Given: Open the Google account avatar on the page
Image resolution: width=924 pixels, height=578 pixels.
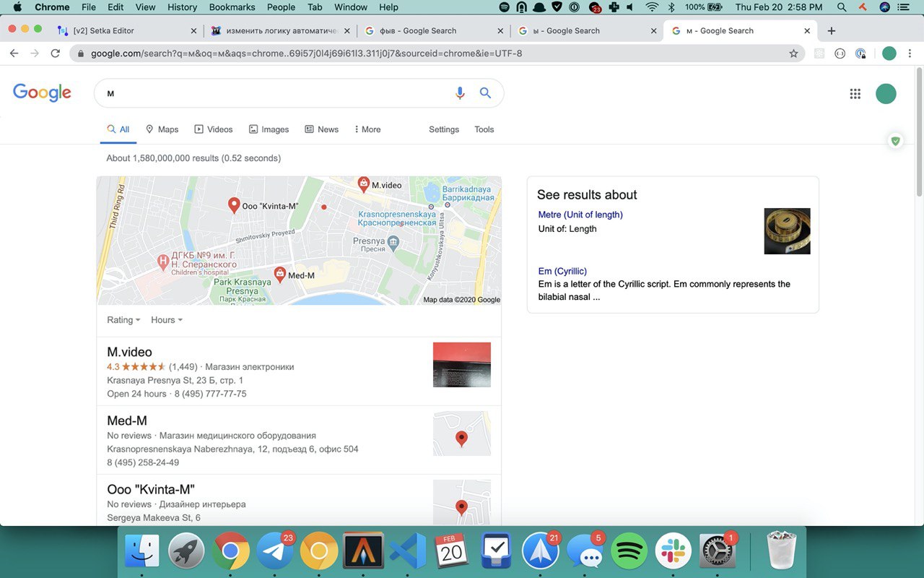Looking at the screenshot, I should [886, 93].
